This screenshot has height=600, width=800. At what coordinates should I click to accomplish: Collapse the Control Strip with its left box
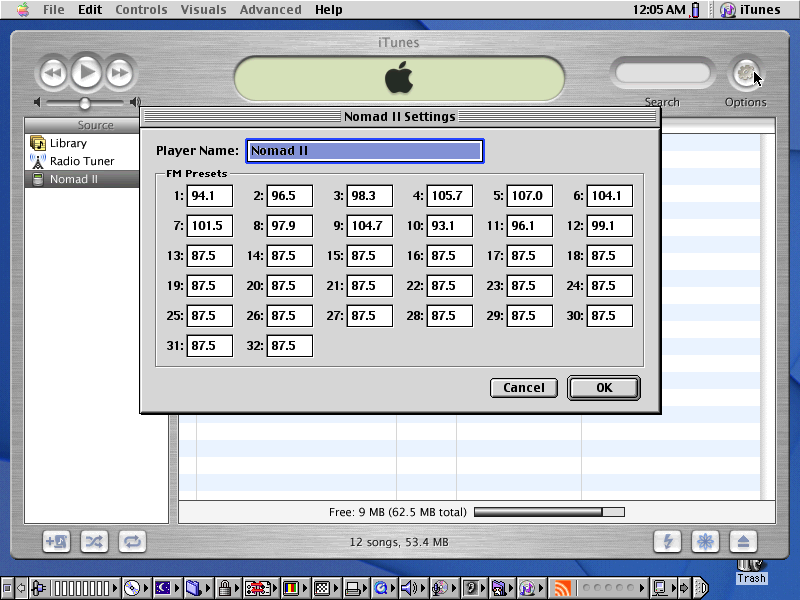7,588
